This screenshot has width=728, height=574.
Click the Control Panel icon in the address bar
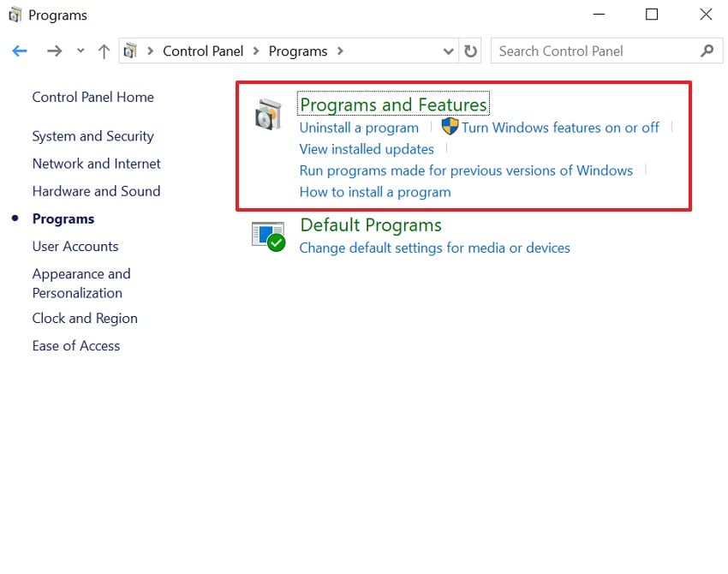point(132,51)
